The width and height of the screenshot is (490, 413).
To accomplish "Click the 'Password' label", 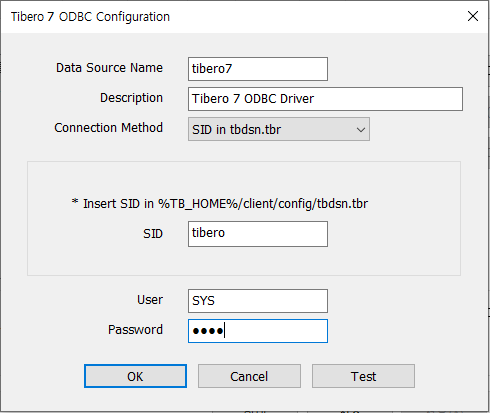I will pyautogui.click(x=135, y=330).
